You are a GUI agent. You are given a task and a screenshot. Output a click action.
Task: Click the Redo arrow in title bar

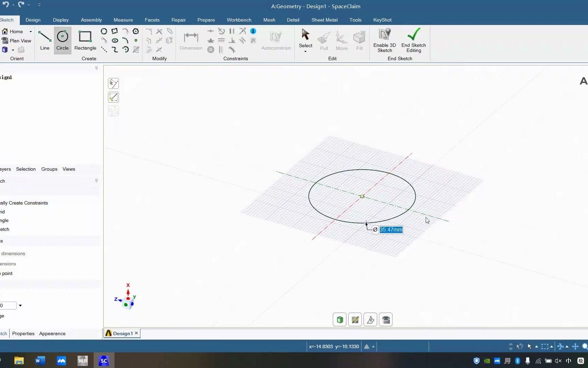[21, 4]
